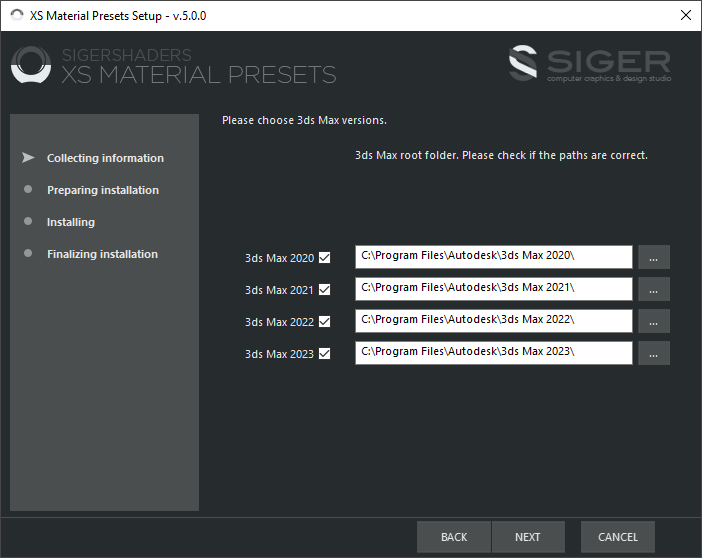The width and height of the screenshot is (702, 558).
Task: Click the 3ds Max 2022 label
Action: tap(279, 322)
